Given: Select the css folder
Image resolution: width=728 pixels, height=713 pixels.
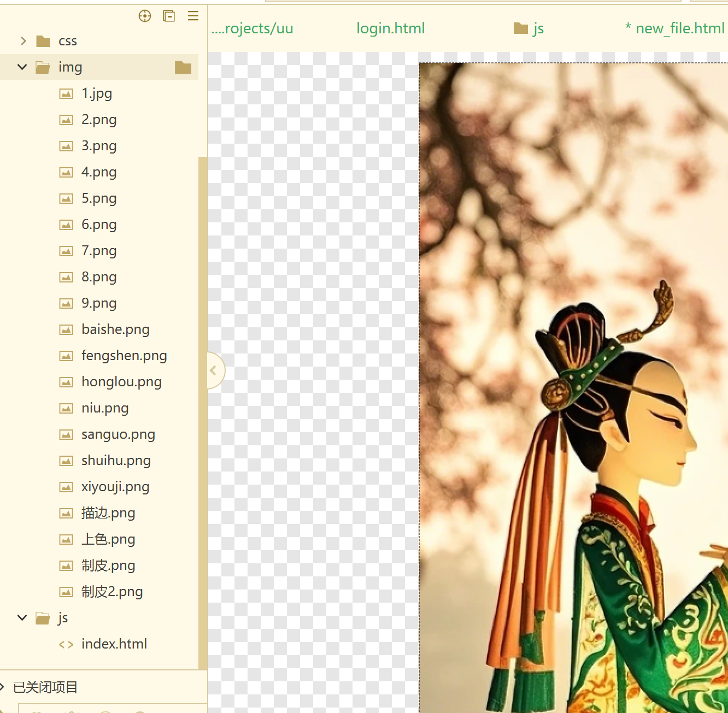Looking at the screenshot, I should pos(68,41).
